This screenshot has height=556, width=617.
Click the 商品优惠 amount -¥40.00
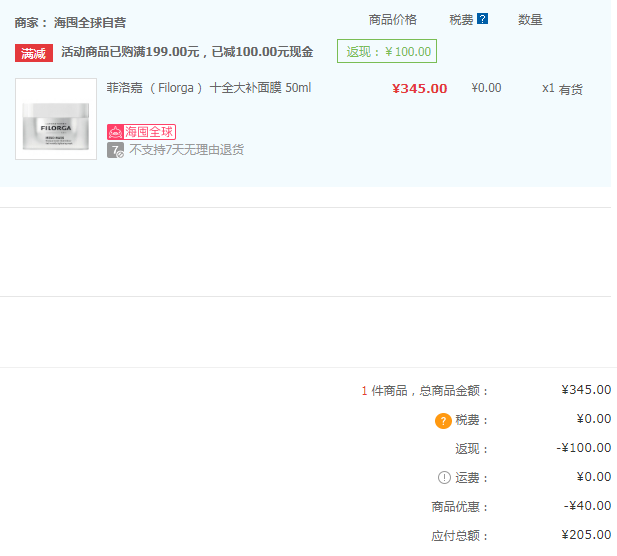pos(587,505)
